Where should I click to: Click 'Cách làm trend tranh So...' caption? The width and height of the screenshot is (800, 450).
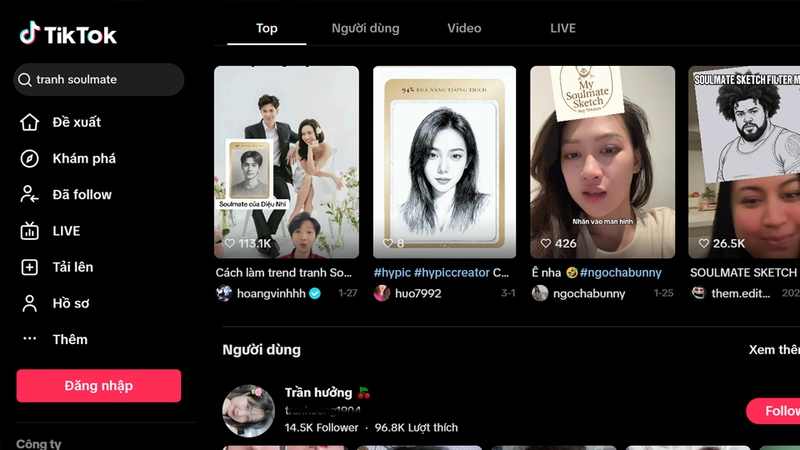[284, 272]
